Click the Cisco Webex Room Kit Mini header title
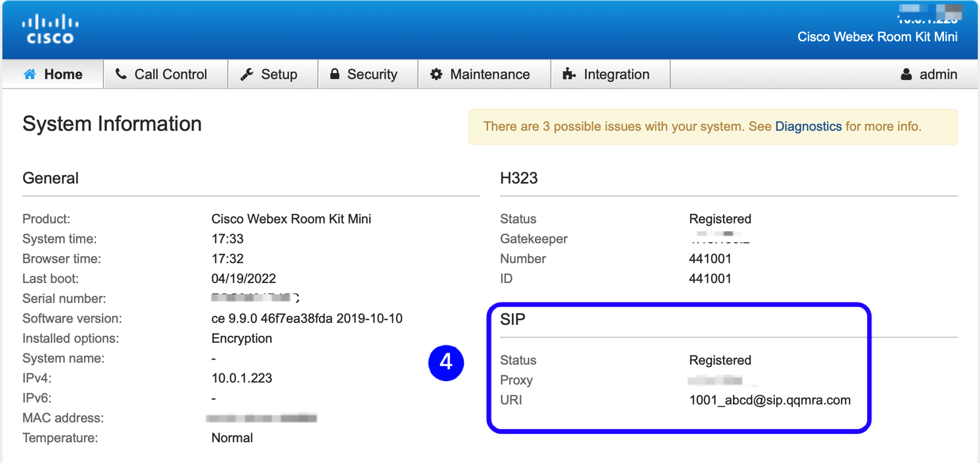The image size is (980, 475). (x=877, y=37)
